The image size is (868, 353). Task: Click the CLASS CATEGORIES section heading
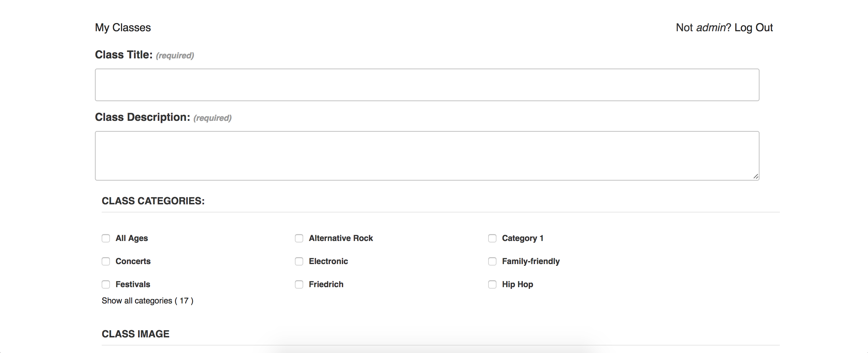coord(153,201)
